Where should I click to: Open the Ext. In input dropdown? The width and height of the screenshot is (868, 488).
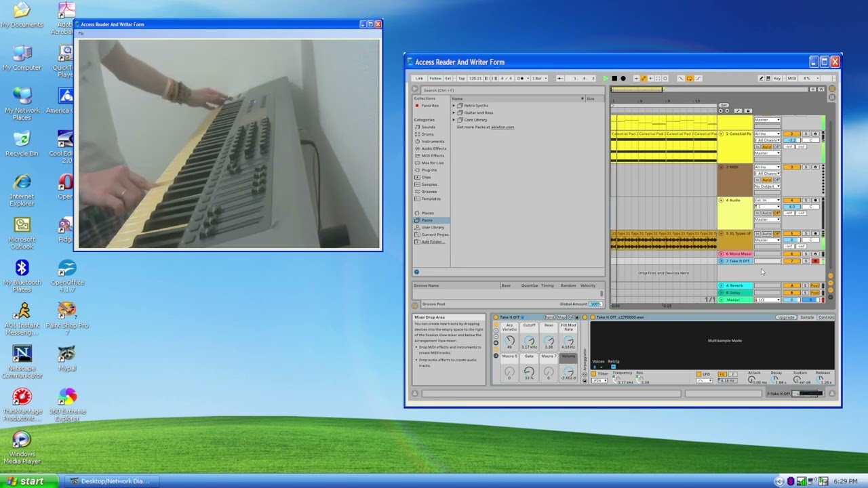tap(767, 200)
